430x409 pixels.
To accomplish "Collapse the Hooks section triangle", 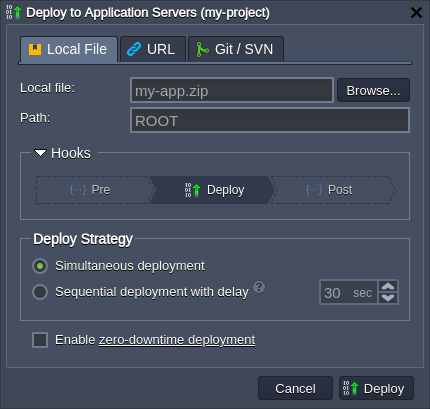I will [40, 153].
